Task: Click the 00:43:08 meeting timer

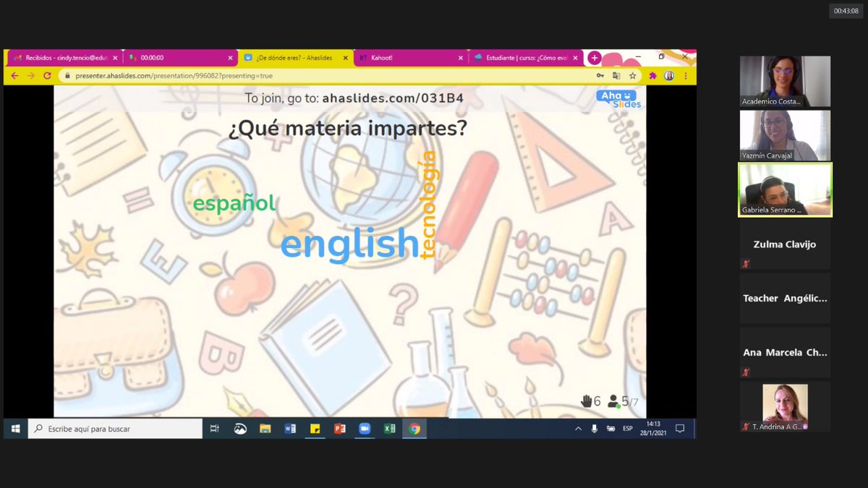Action: click(x=845, y=11)
